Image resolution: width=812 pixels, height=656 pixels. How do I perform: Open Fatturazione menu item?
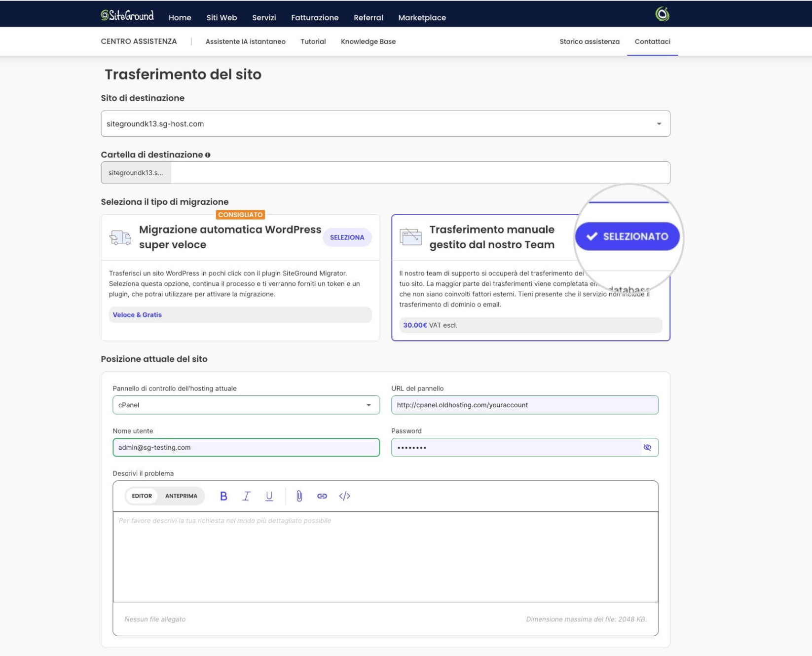click(315, 17)
